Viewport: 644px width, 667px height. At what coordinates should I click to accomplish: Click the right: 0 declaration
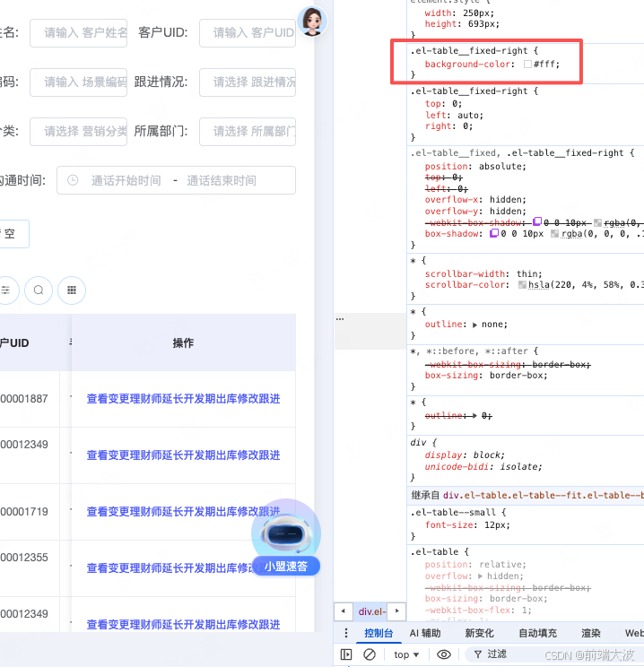point(448,126)
